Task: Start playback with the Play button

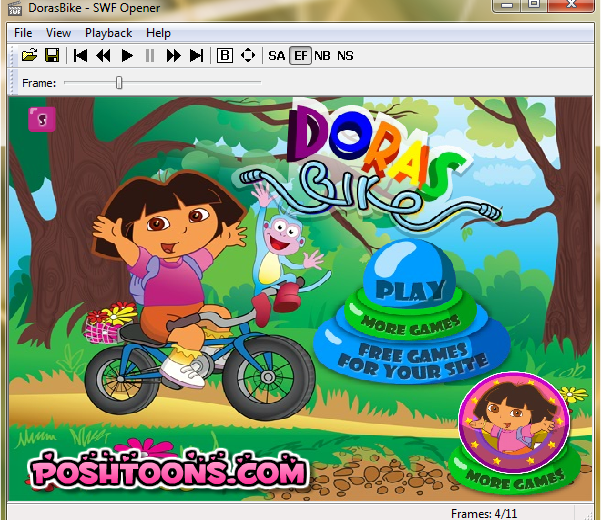Action: pyautogui.click(x=127, y=56)
